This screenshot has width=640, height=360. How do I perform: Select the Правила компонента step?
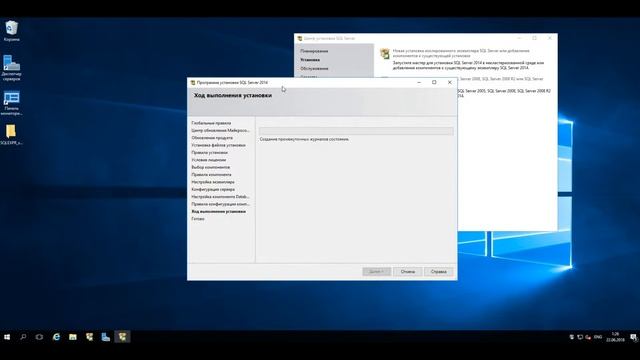click(x=211, y=175)
